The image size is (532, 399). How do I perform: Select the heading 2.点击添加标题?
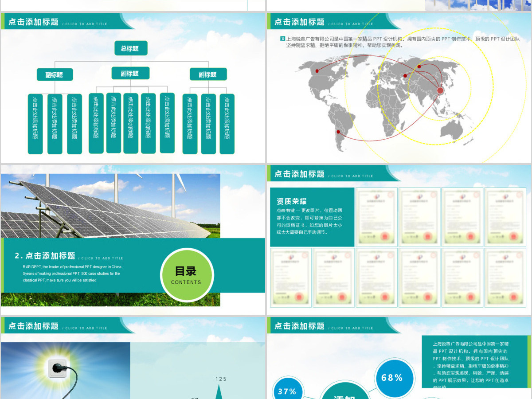(45, 256)
